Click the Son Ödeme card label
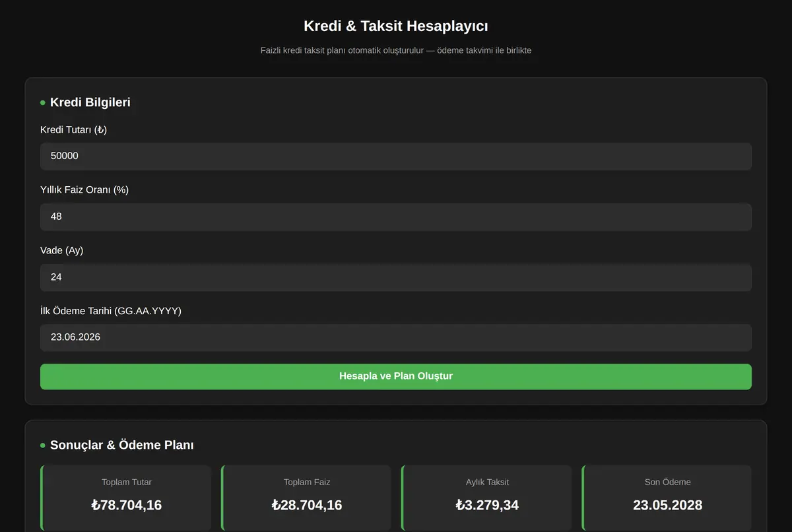This screenshot has width=792, height=532. 667,482
